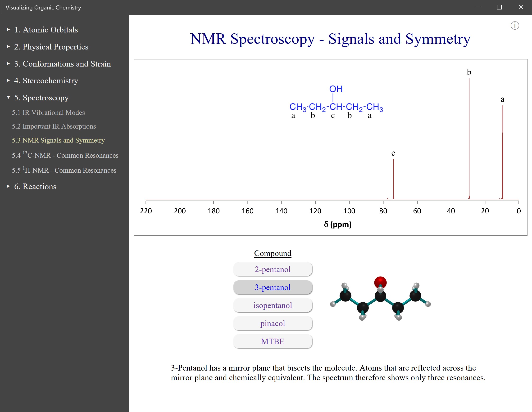This screenshot has width=532, height=412.
Task: Maximize the application window
Action: pos(499,7)
